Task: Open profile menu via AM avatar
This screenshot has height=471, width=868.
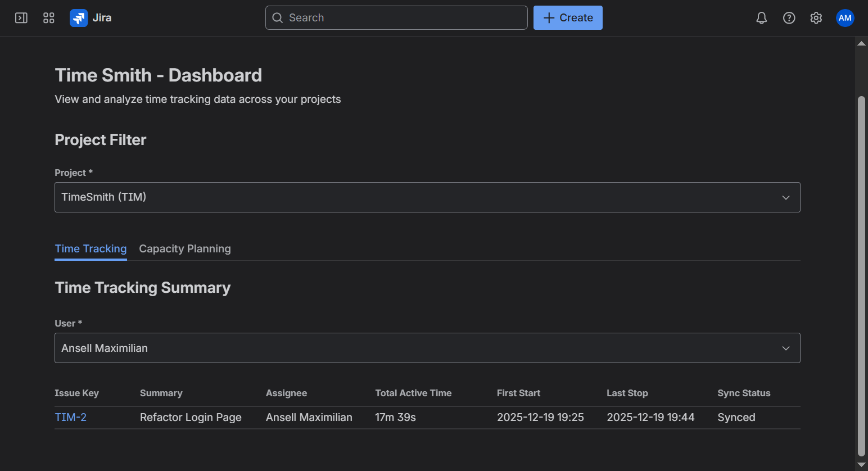Action: (x=845, y=17)
